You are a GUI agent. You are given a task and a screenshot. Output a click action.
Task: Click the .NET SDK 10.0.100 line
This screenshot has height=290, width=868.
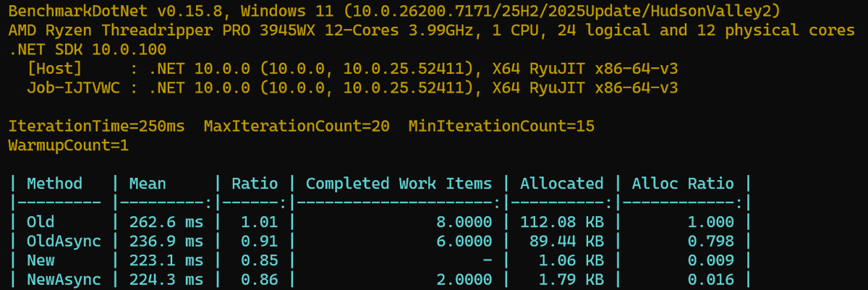tap(88, 50)
